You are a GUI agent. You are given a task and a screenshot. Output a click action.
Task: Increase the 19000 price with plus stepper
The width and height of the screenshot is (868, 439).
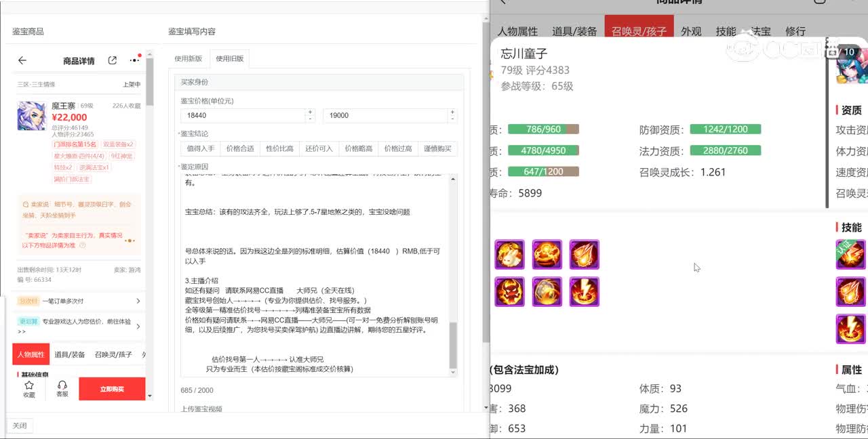(x=452, y=112)
